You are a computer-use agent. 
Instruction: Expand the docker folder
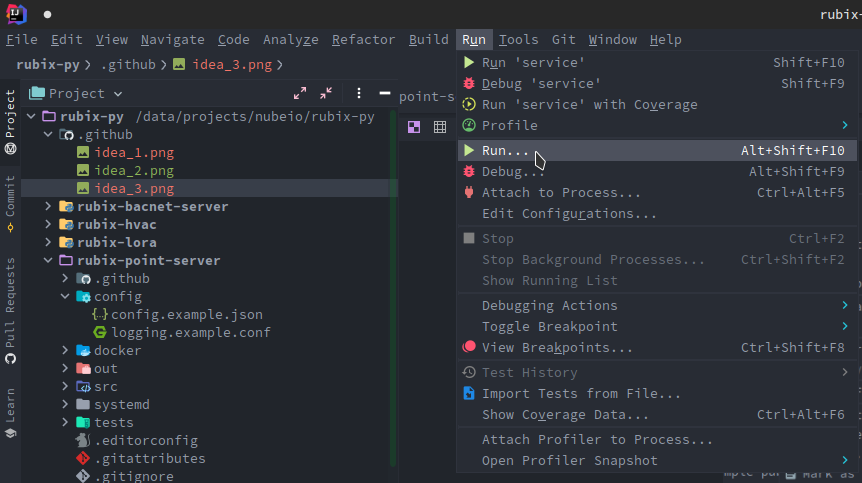click(x=65, y=350)
